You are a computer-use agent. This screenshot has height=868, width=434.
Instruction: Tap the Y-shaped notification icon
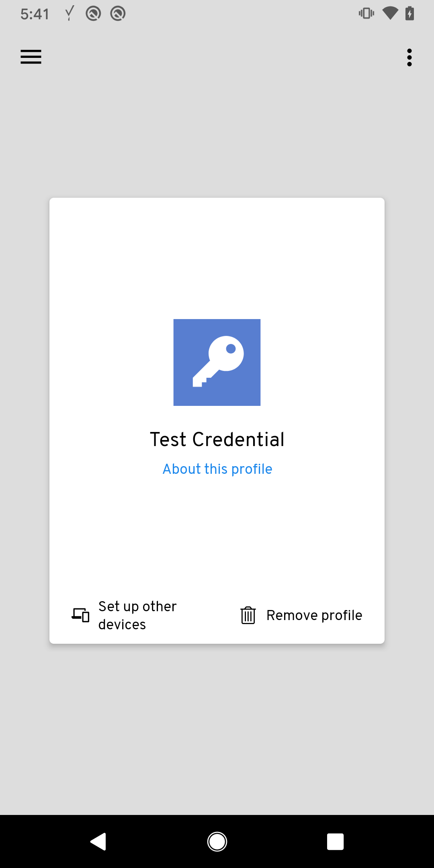tap(70, 13)
